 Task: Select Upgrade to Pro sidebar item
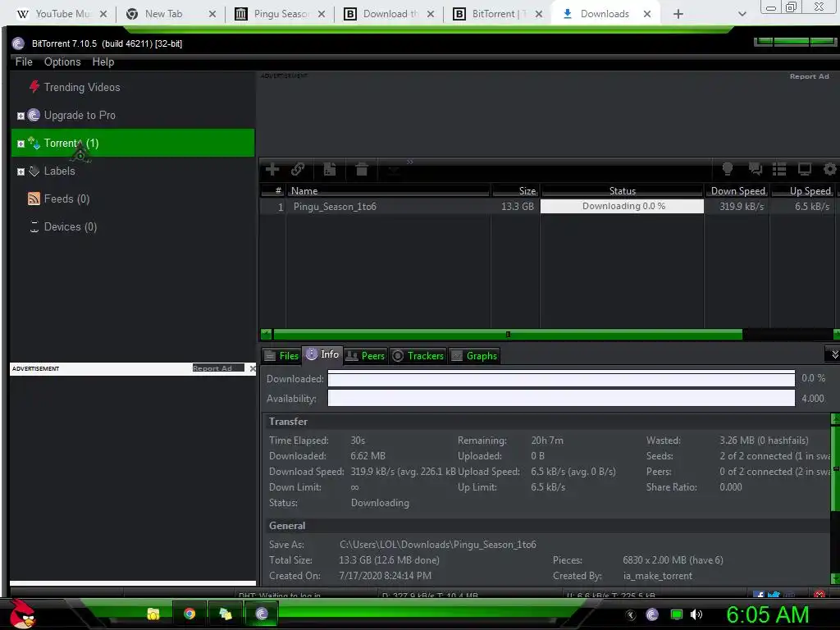(x=80, y=115)
